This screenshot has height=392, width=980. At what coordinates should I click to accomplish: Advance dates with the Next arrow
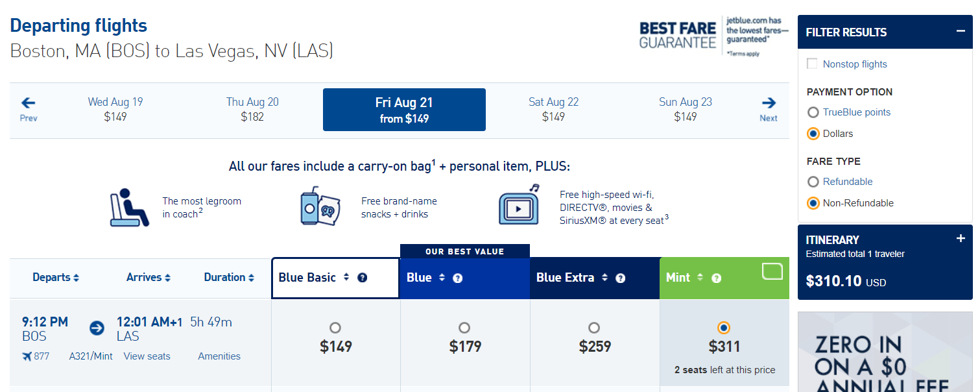[769, 109]
